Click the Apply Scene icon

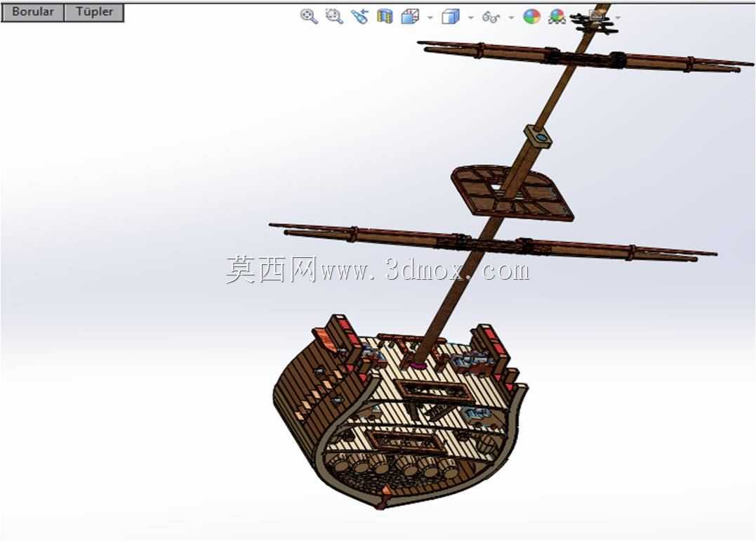[x=557, y=17]
